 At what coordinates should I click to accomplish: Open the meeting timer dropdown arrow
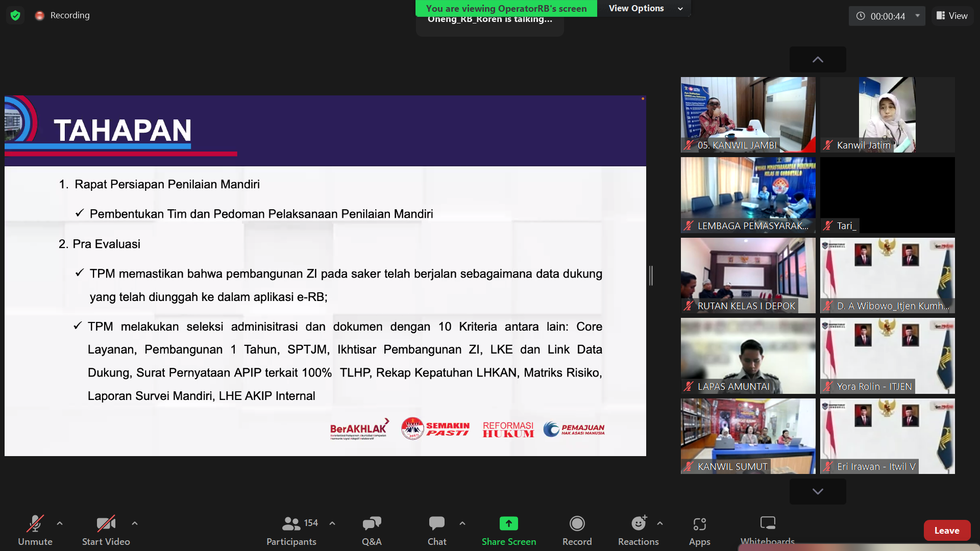pos(917,16)
